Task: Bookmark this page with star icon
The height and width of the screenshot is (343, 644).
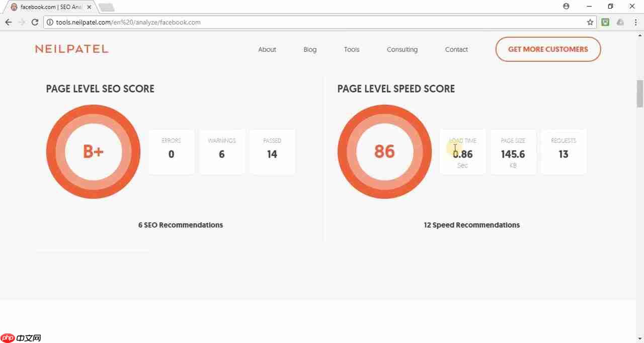Action: pyautogui.click(x=590, y=22)
